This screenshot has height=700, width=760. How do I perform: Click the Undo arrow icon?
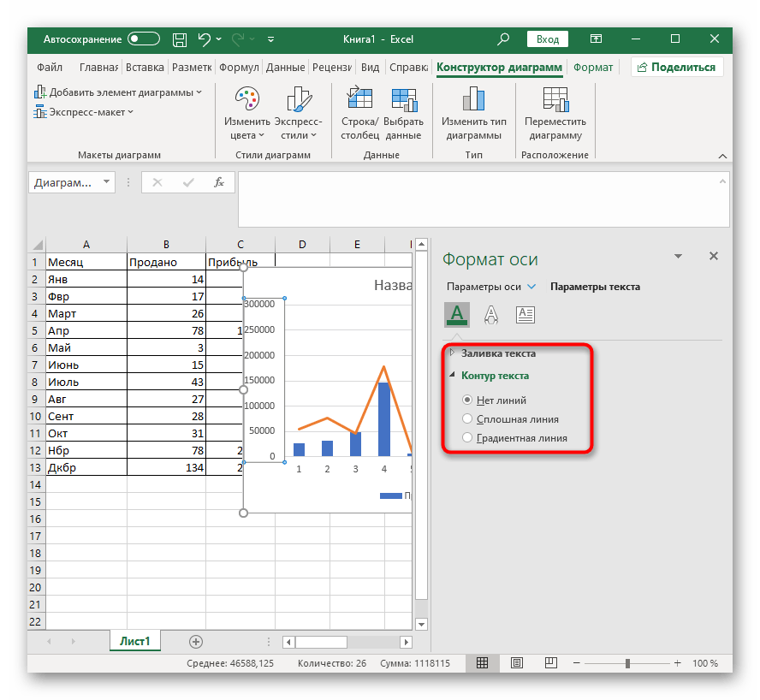[x=205, y=39]
